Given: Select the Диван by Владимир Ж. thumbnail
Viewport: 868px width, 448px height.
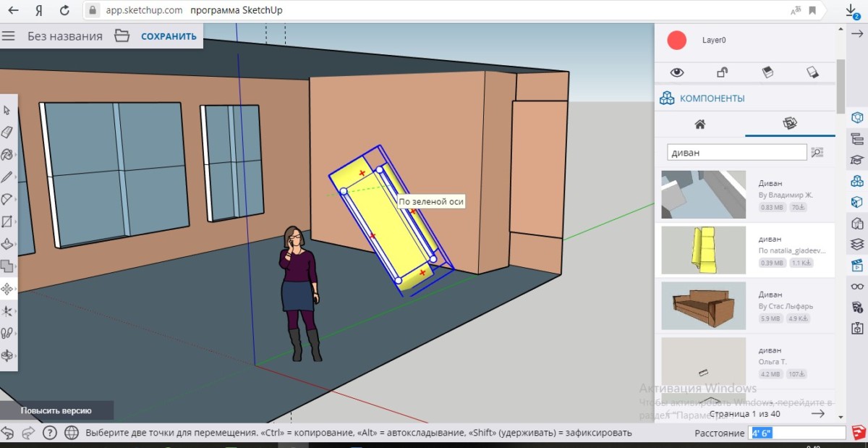Looking at the screenshot, I should coord(704,195).
